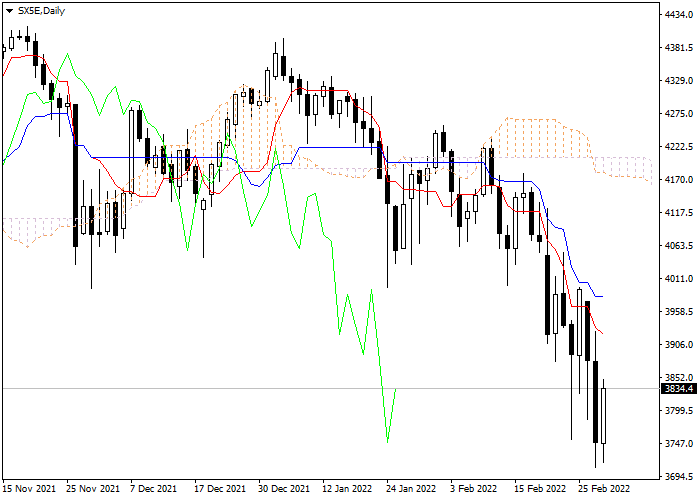Click the 12 Jan 2022 date label
Viewport: 700px width, 500px height.
347,489
